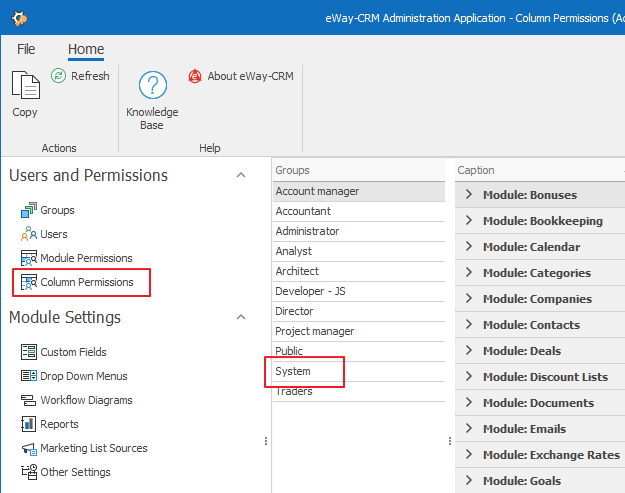Expand Module: Companies row
The height and width of the screenshot is (493, 625).
pyautogui.click(x=469, y=299)
